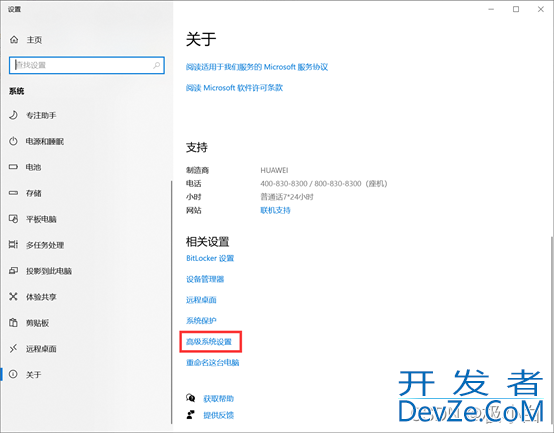Open the 联机支持 website link

(x=275, y=210)
